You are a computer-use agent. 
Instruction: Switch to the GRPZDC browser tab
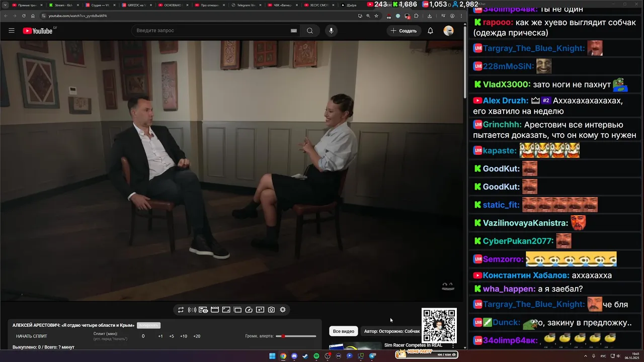pos(137,5)
